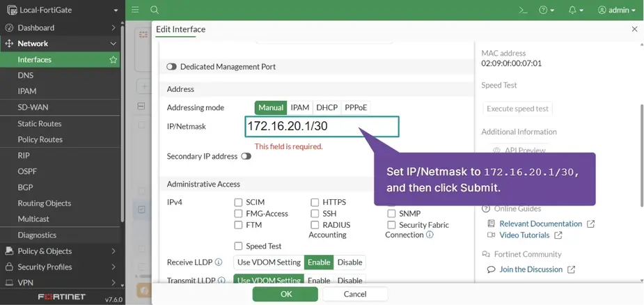This screenshot has width=644, height=305.
Task: Open the Video Tutorials link
Action: coord(524,235)
